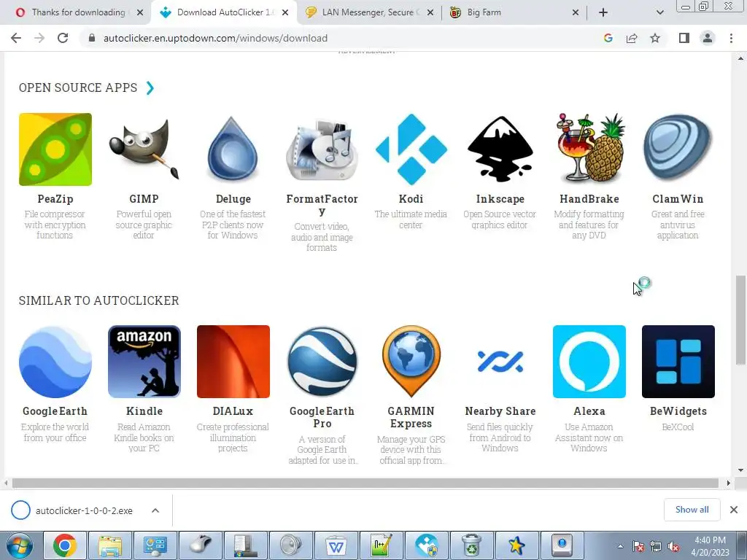The height and width of the screenshot is (560, 747).
Task: Click the OPEN SOURCE APPS heading
Action: 78,87
